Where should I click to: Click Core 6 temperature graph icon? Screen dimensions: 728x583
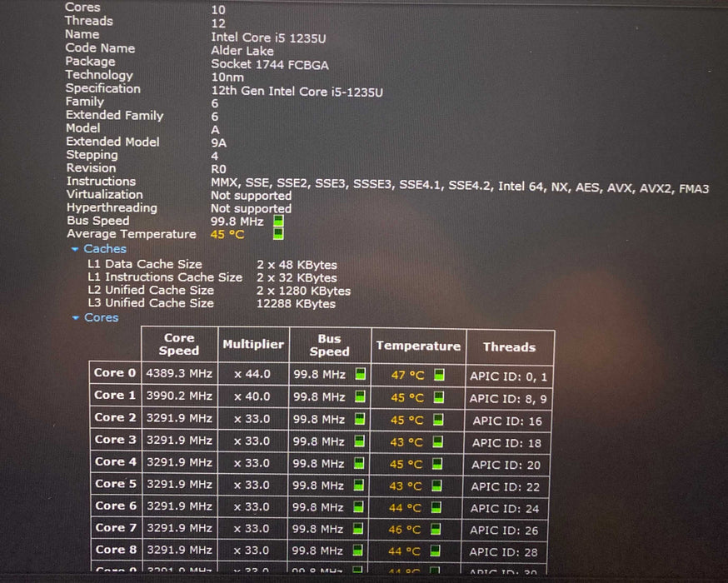point(436,507)
